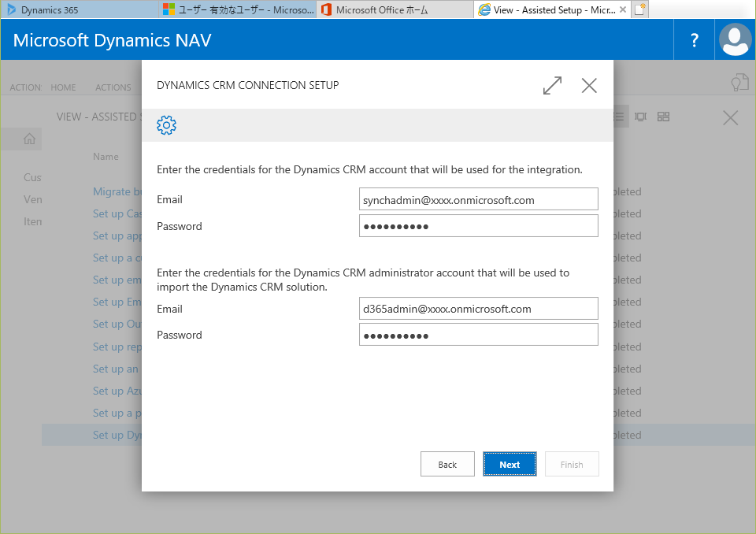This screenshot has height=534, width=756.
Task: Click the 'Ven' item in the left navigation
Action: pos(33,200)
